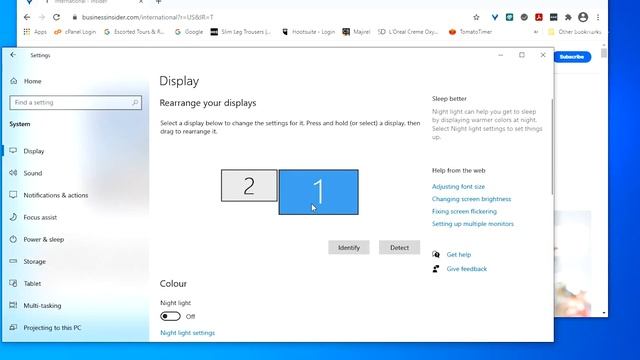The height and width of the screenshot is (360, 640).
Task: Select Display in the System list
Action: pyautogui.click(x=34, y=151)
